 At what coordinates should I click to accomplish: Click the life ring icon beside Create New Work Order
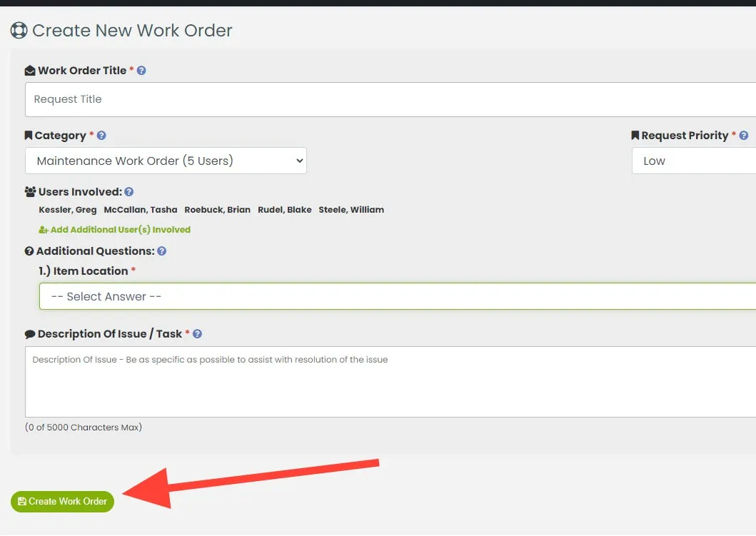(x=19, y=31)
